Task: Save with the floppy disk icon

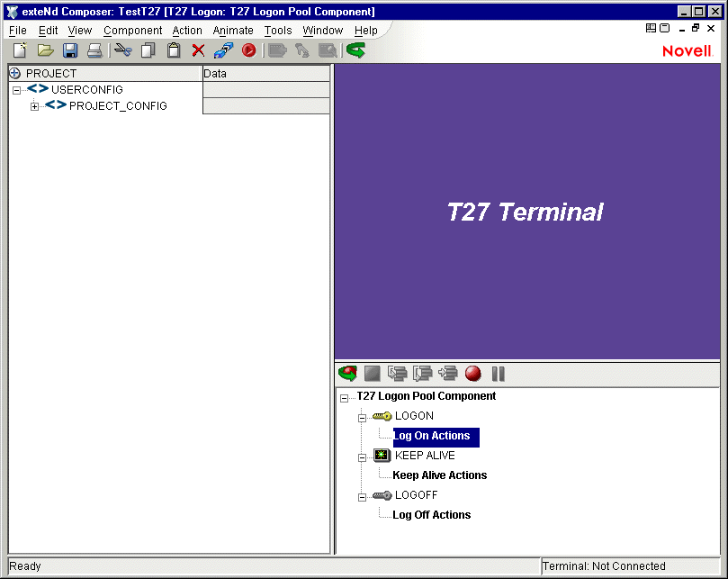Action: click(70, 50)
